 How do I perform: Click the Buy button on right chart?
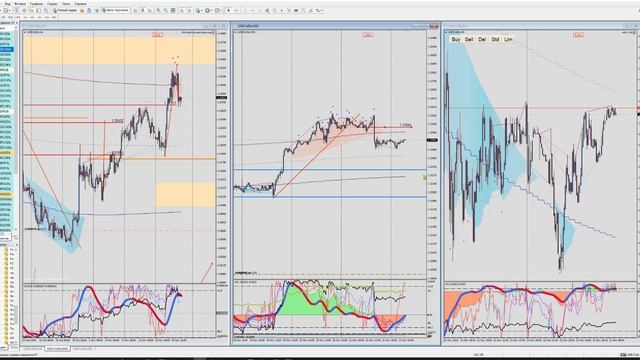[456, 40]
